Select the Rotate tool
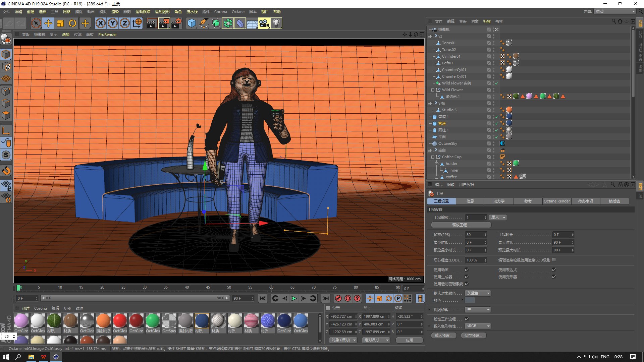 click(72, 23)
